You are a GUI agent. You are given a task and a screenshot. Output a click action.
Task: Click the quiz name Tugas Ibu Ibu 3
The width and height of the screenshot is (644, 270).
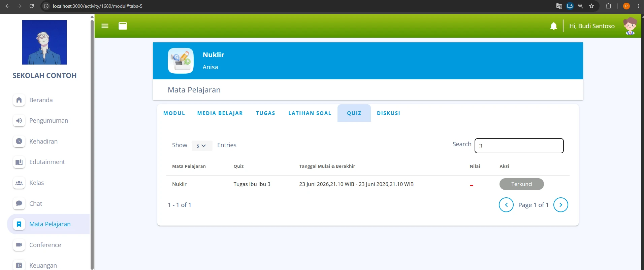[252, 184]
